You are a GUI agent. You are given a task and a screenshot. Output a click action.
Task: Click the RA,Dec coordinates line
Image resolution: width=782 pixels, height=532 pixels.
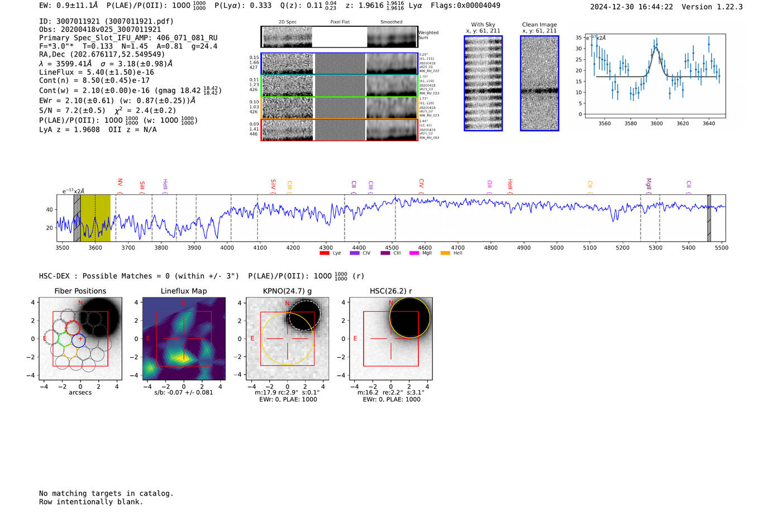102,54
